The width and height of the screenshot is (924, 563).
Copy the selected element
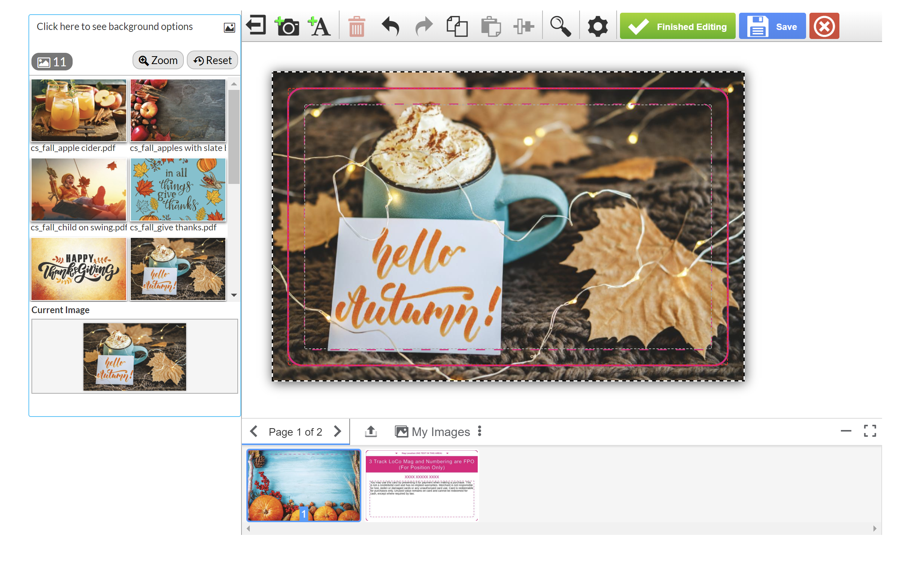point(457,26)
